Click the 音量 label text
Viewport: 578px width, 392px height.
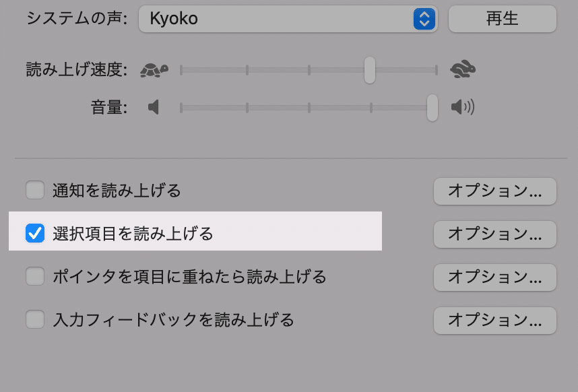coord(109,108)
